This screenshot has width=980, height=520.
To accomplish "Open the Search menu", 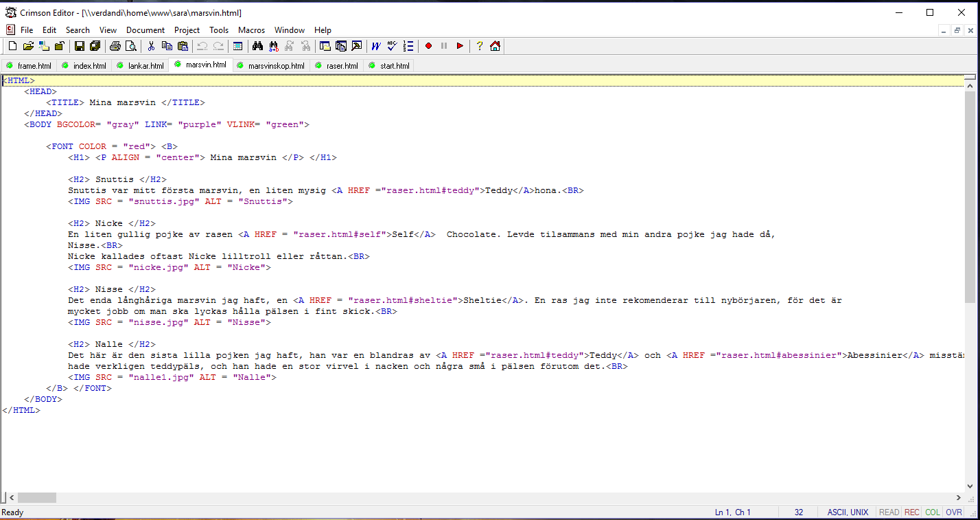I will (x=78, y=30).
